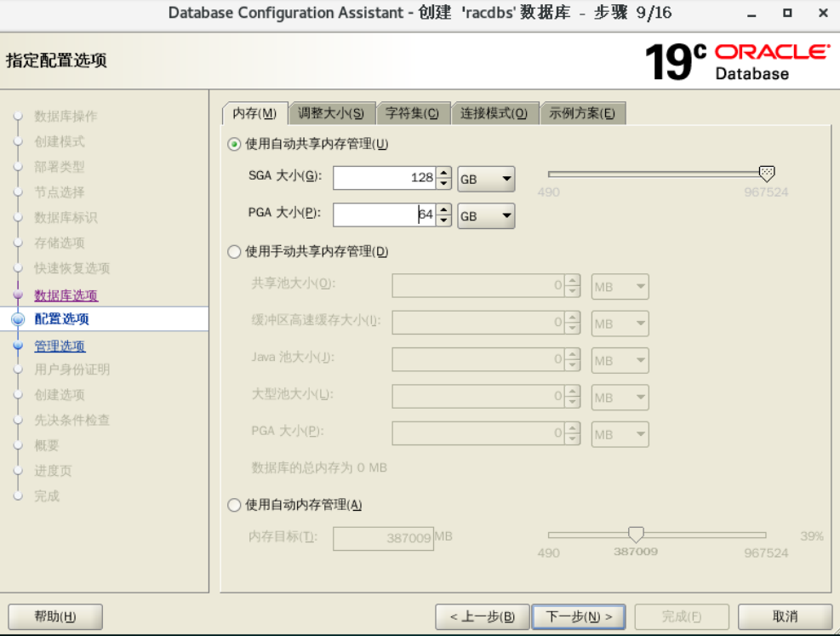The height and width of the screenshot is (636, 840).
Task: Increase PGA size with the up arrow
Action: click(443, 209)
